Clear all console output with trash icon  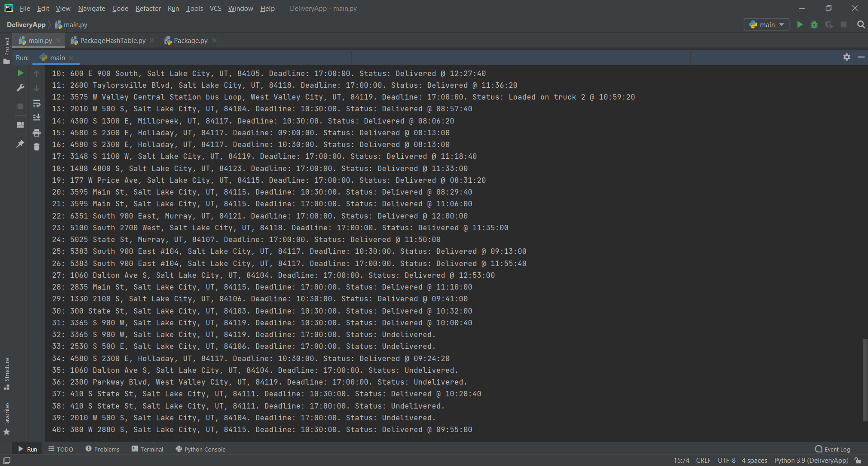pos(37,147)
